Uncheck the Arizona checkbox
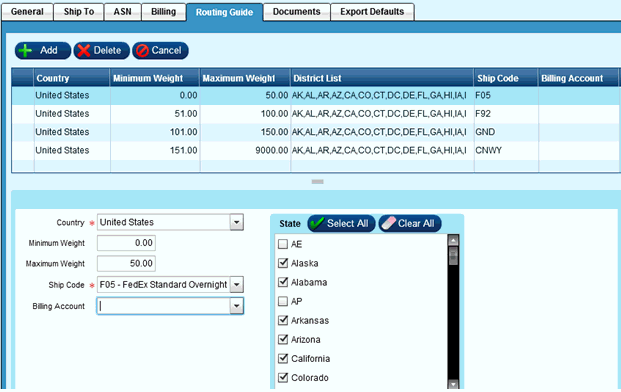This screenshot has height=392, width=621. 283,339
